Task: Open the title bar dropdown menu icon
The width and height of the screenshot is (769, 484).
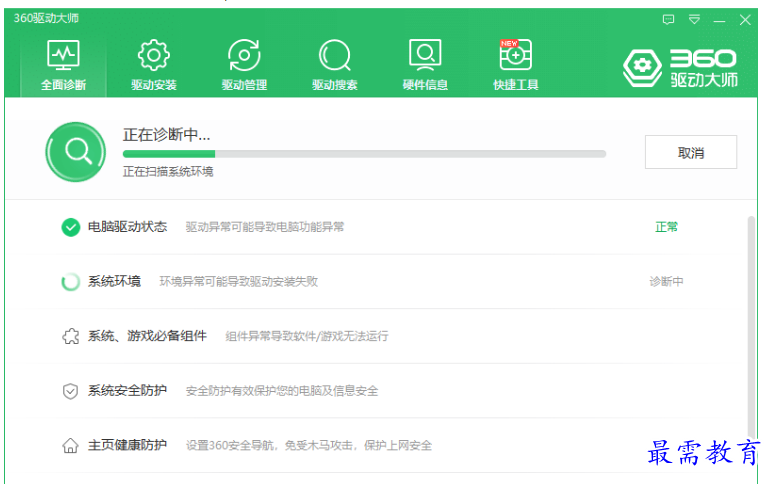Action: tap(694, 20)
